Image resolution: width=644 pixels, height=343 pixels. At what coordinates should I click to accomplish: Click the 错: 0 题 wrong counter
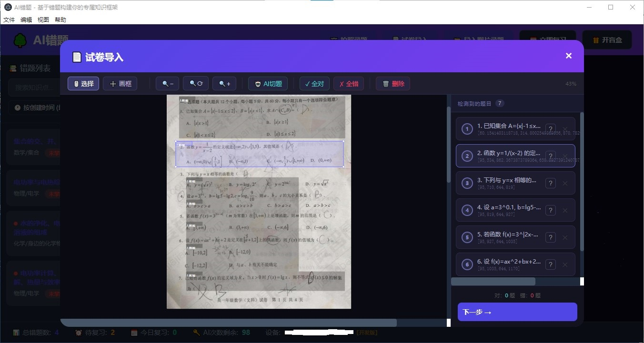coord(530,295)
